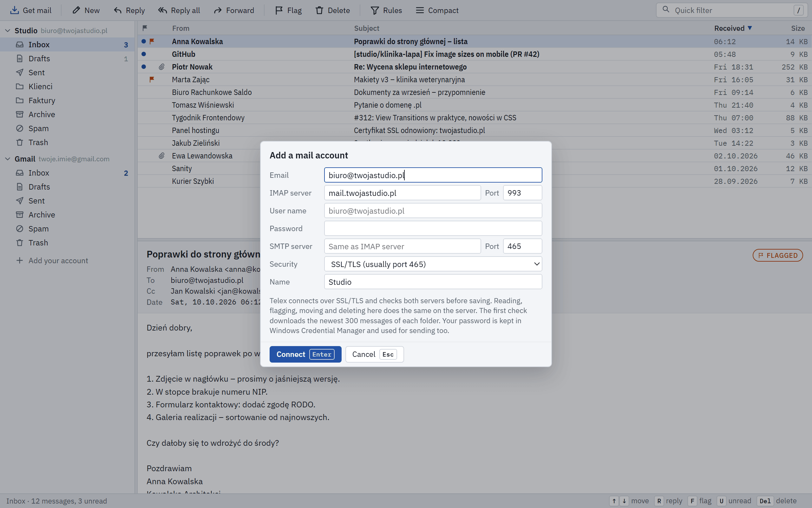
Task: Open Rules via the funnel icon
Action: pyautogui.click(x=375, y=10)
